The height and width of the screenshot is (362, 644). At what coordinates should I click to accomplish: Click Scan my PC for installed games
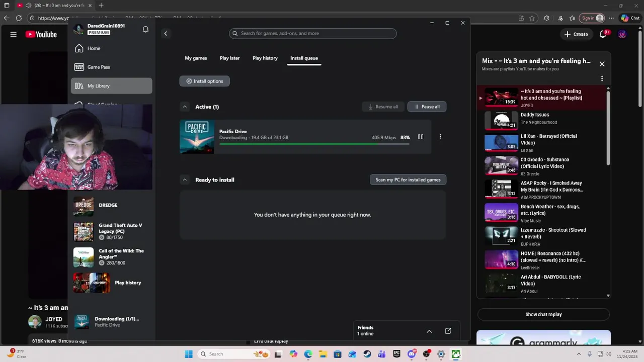[x=408, y=179]
